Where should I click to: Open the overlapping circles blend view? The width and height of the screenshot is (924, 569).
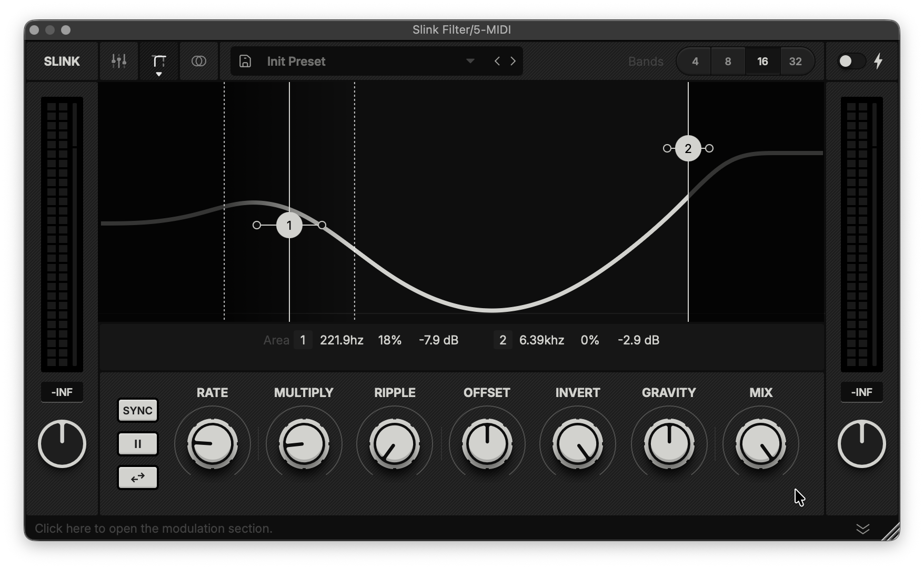pyautogui.click(x=199, y=62)
